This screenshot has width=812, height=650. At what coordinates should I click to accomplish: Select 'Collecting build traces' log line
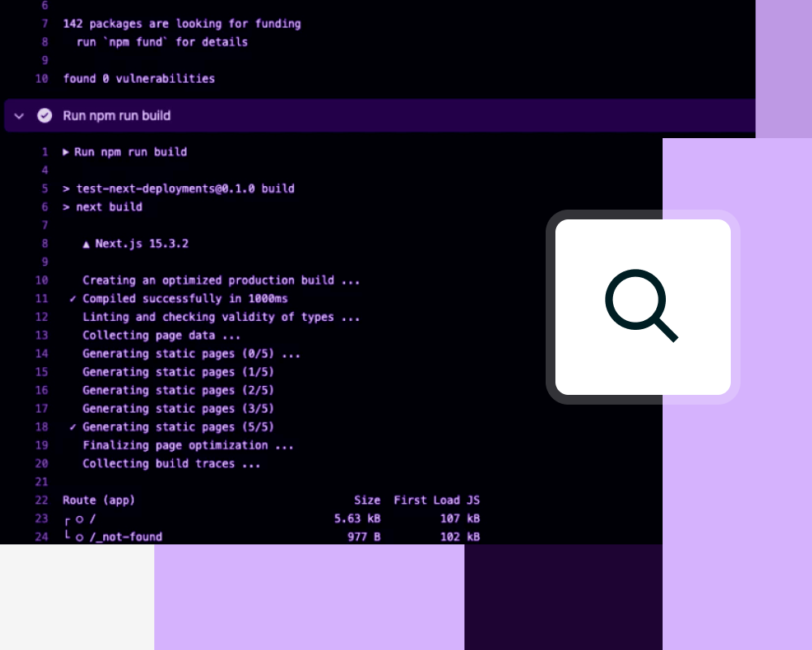click(x=172, y=463)
